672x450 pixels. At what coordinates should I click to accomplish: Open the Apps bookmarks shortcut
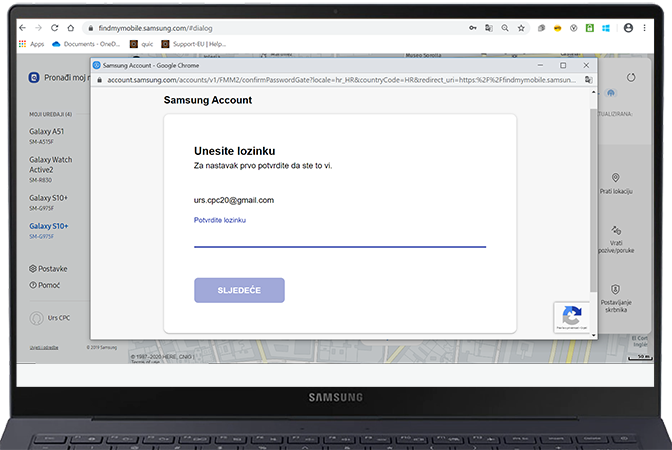[x=31, y=44]
